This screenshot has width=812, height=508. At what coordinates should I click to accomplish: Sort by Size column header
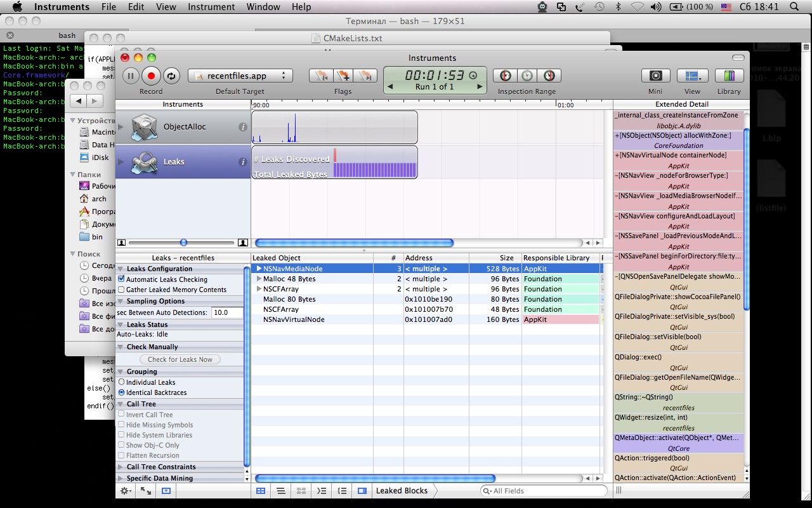(495, 258)
